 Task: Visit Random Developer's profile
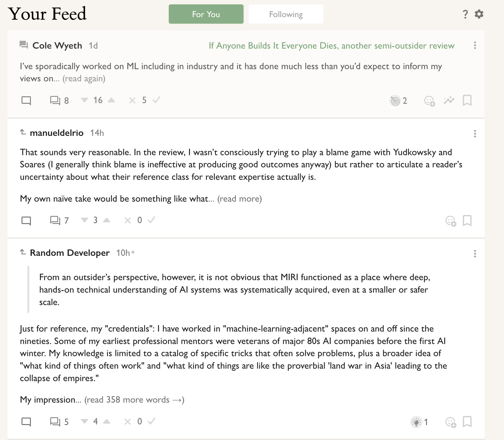pyautogui.click(x=70, y=253)
